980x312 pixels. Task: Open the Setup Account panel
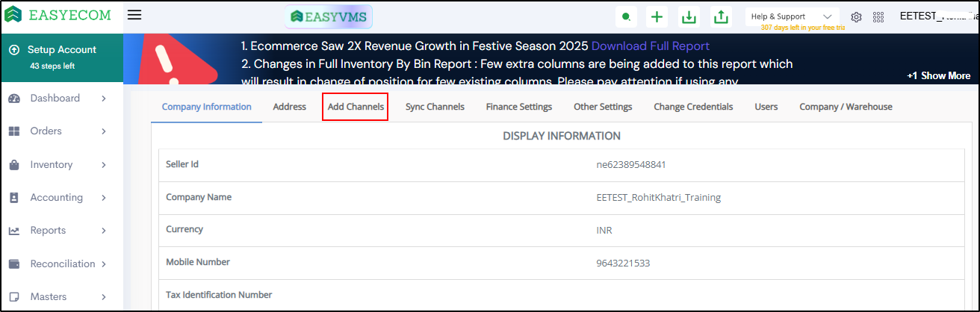pyautogui.click(x=61, y=57)
